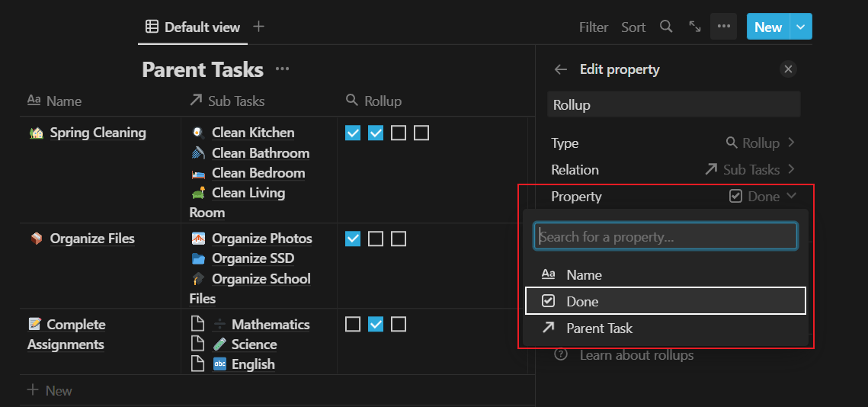Click the Sub Tasks column arrow icon

(x=196, y=101)
